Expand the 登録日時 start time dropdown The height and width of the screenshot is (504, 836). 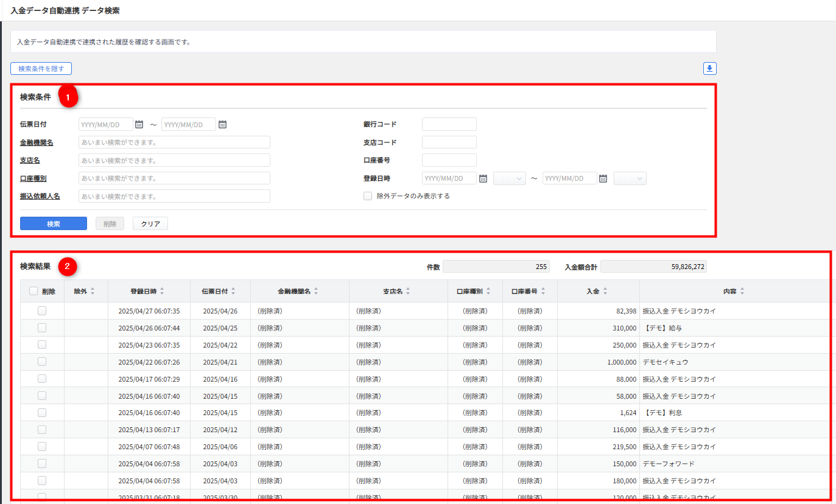[510, 178]
